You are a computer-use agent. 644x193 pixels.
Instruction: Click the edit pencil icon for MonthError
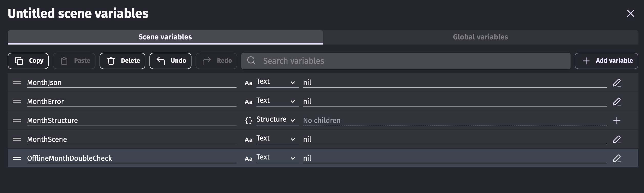617,102
